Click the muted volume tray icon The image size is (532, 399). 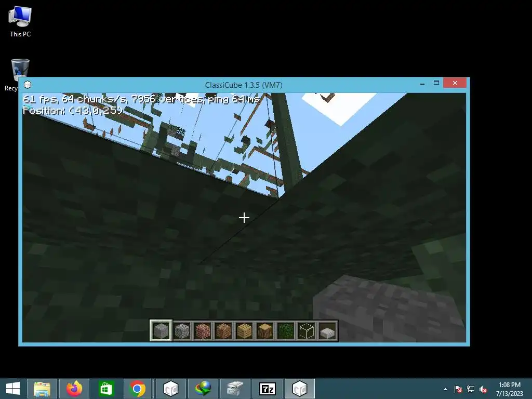(x=483, y=389)
